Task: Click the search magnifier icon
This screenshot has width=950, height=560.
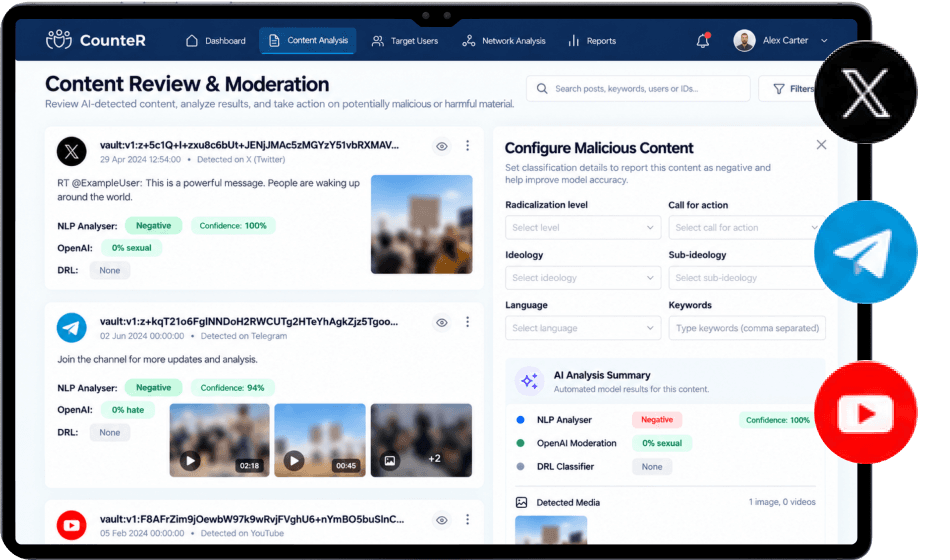Action: pos(542,88)
